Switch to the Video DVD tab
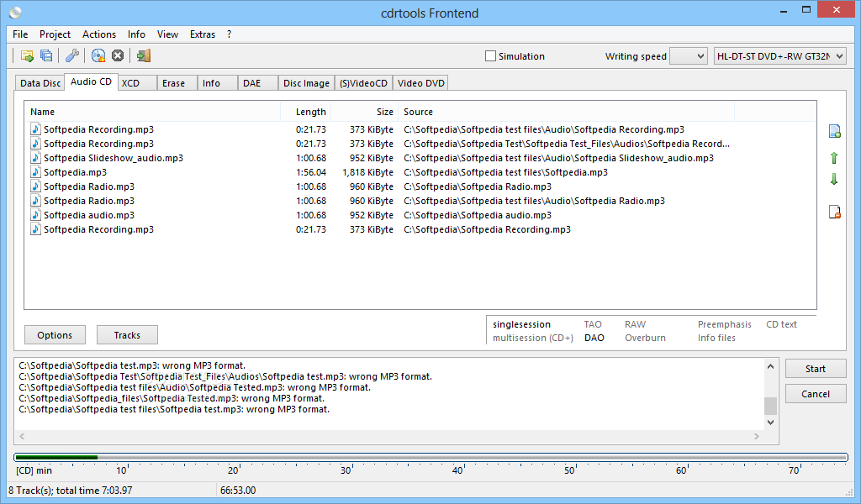This screenshot has height=504, width=861. (x=421, y=83)
